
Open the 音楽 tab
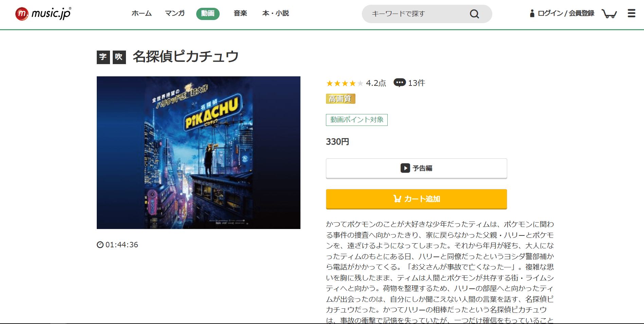[240, 13]
